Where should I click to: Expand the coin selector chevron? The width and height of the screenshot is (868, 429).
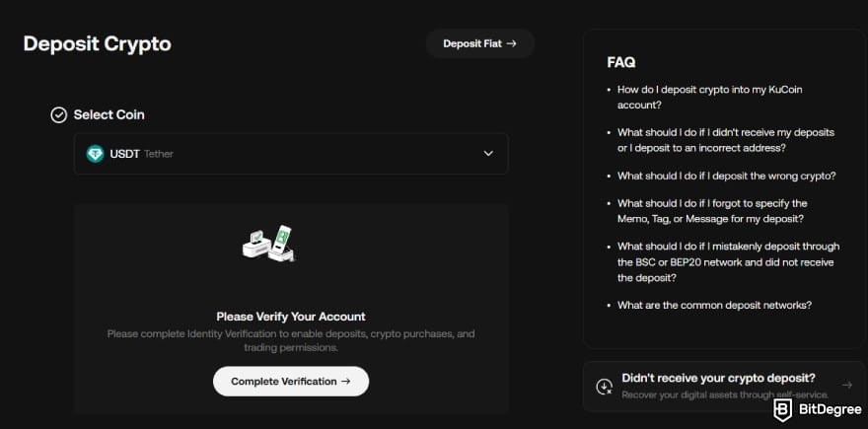pyautogui.click(x=488, y=153)
